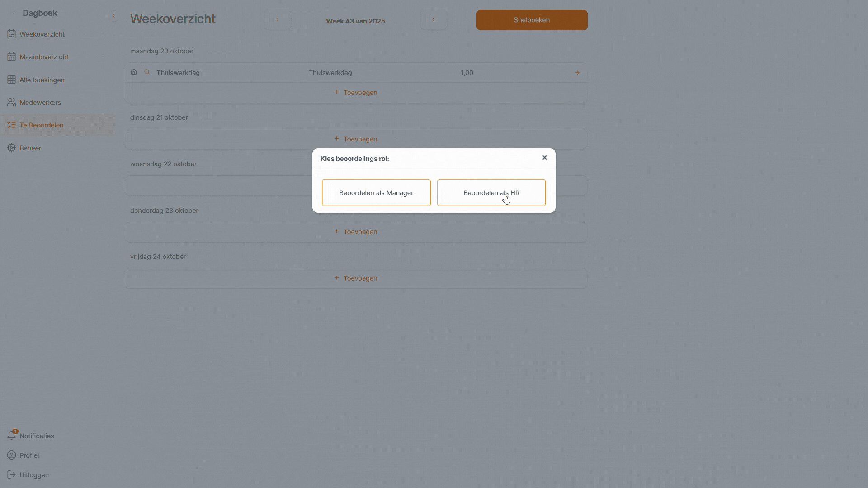Click the home icon on Thuiswerkdag row
The image size is (868, 488).
[x=134, y=72]
